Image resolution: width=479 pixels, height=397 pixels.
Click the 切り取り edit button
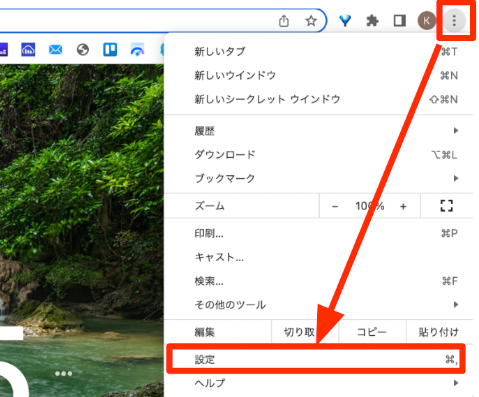pos(305,332)
